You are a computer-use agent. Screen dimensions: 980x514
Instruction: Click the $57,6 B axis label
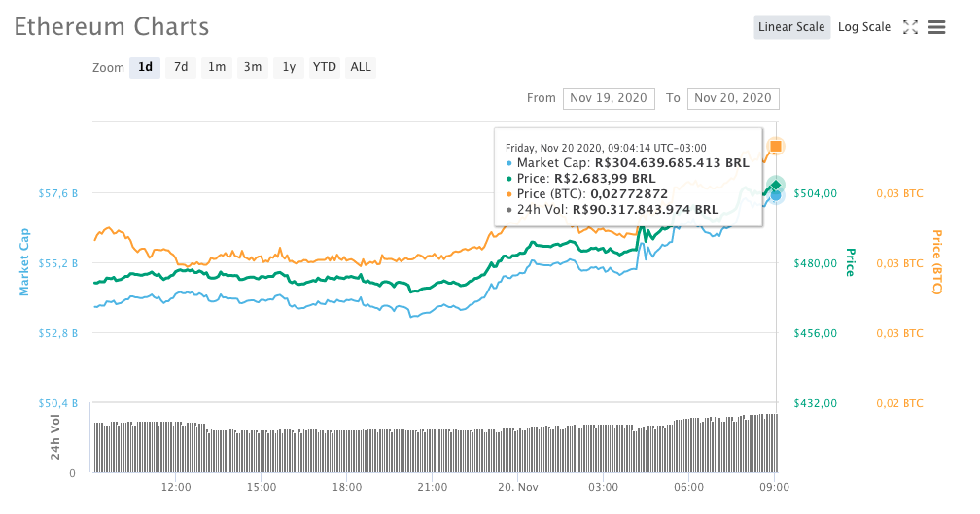[58, 193]
